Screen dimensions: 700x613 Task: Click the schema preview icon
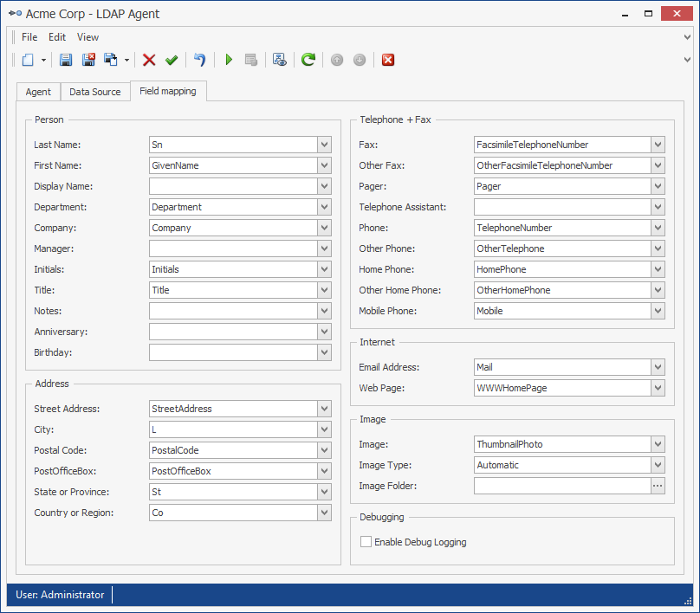280,60
